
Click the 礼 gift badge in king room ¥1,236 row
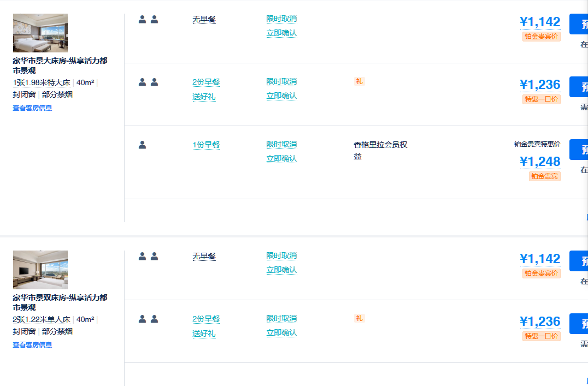(x=359, y=81)
